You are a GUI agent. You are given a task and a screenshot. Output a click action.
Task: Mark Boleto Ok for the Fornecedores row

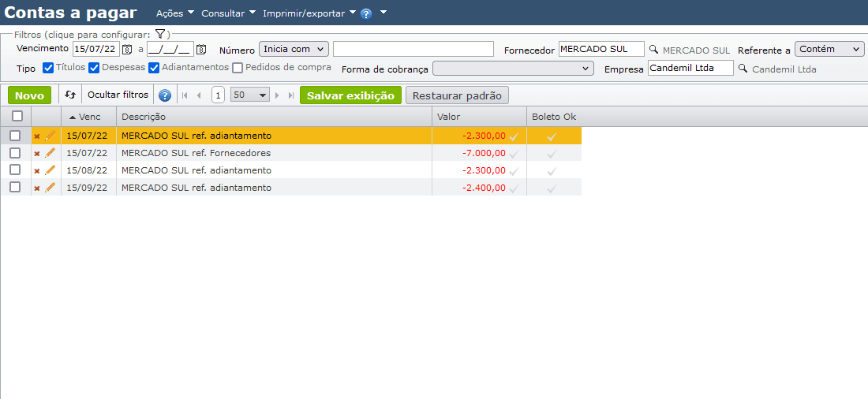coord(552,155)
